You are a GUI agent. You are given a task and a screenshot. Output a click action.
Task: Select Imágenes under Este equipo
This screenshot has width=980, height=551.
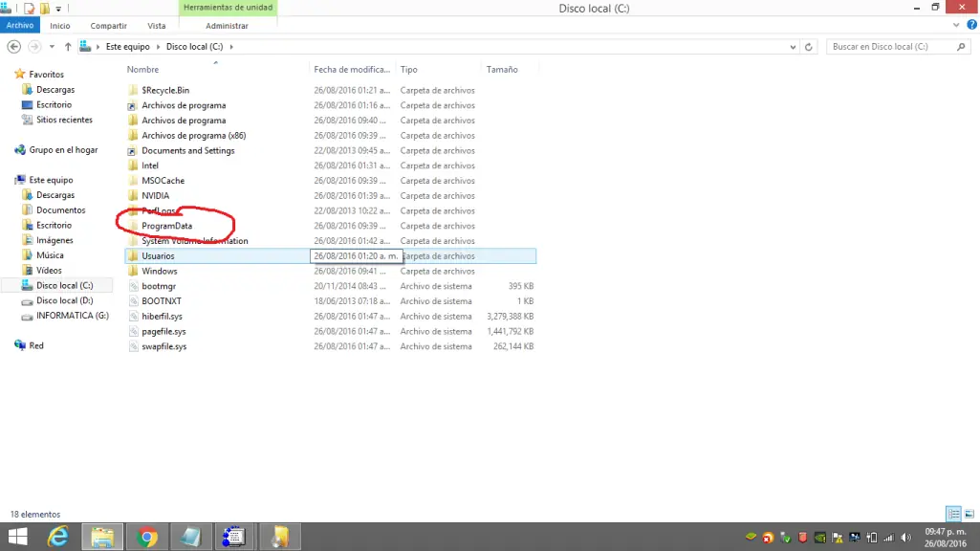[54, 240]
